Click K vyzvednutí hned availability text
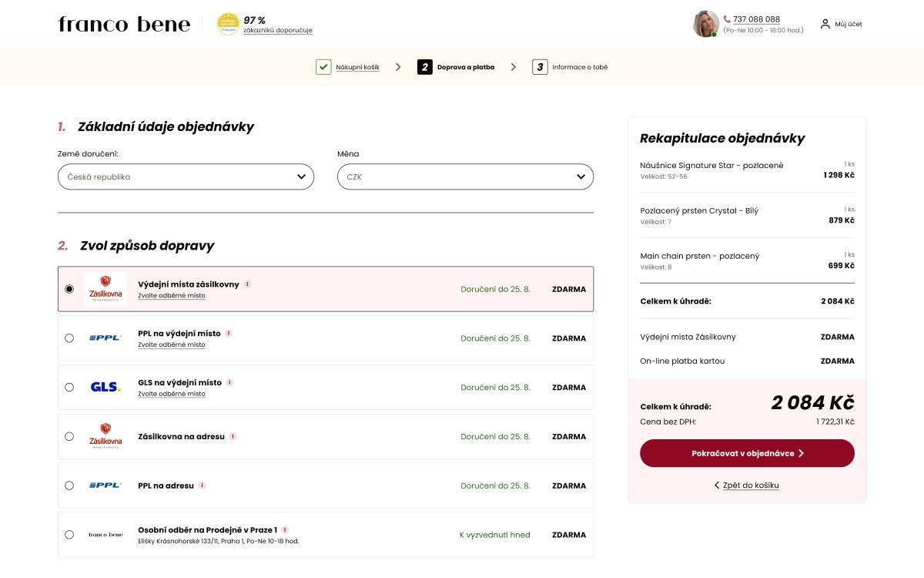Screen dimensions: 924x578 click(x=494, y=535)
